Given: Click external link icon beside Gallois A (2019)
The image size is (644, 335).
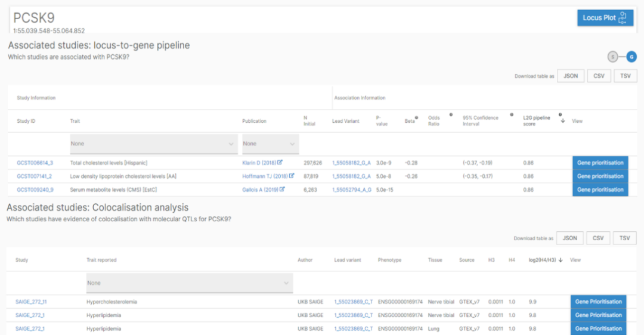Looking at the screenshot, I should [282, 190].
